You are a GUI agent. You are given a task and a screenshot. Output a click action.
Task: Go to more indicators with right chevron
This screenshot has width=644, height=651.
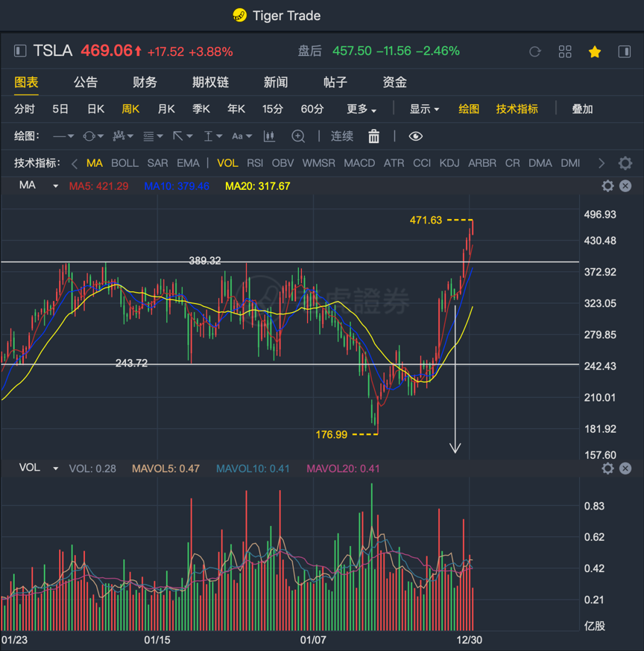click(602, 164)
